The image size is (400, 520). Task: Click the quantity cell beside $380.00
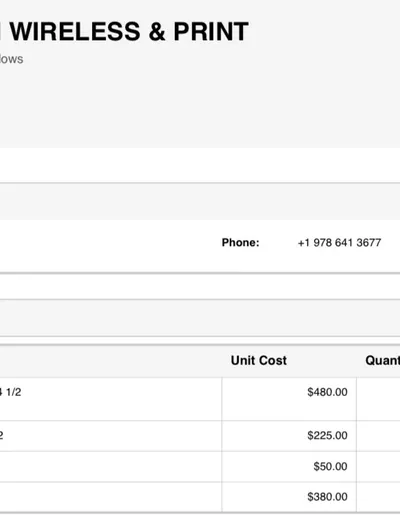(x=378, y=497)
